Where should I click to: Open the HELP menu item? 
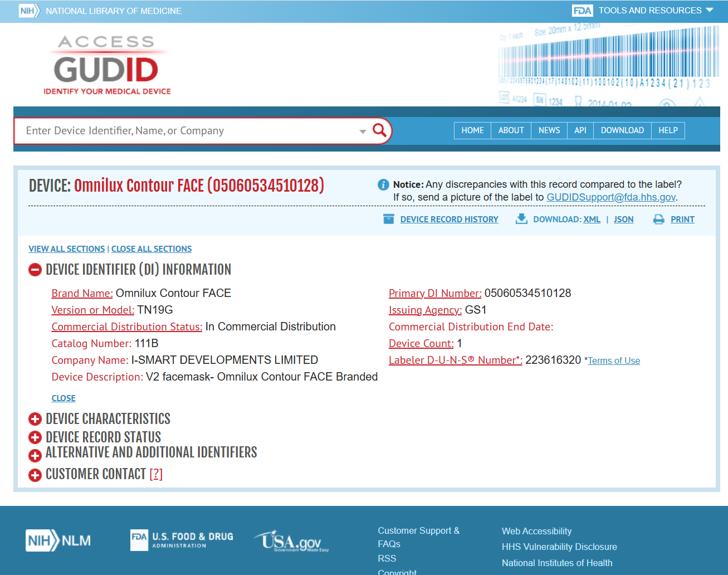668,130
